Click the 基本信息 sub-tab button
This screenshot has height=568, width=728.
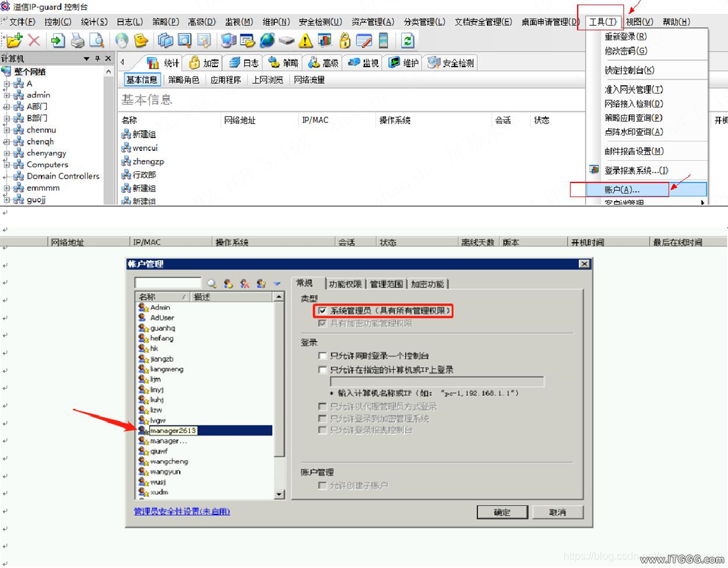tap(142, 80)
